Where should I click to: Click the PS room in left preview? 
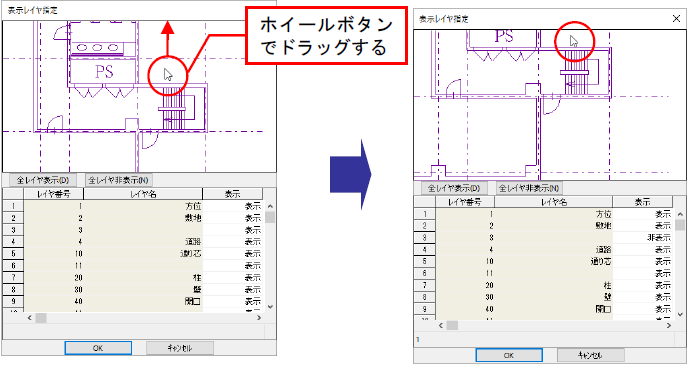tap(104, 72)
